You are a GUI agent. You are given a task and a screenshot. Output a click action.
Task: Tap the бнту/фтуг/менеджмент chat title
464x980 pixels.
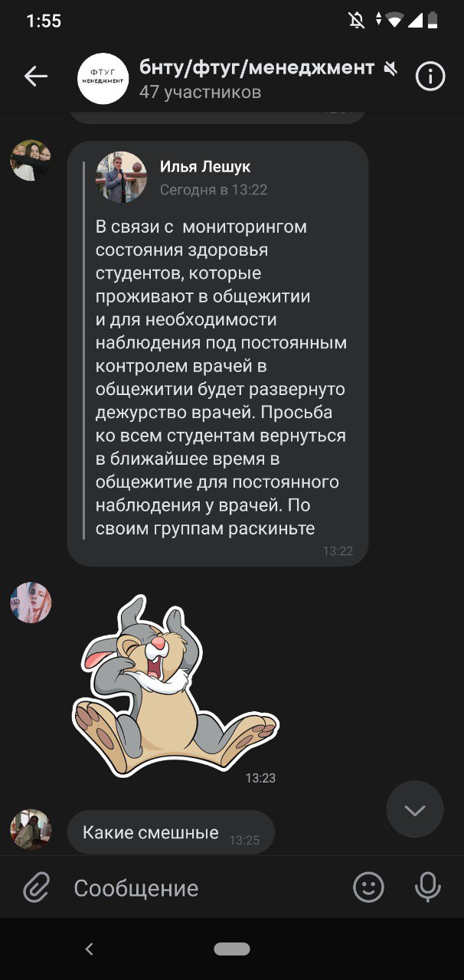[x=257, y=67]
